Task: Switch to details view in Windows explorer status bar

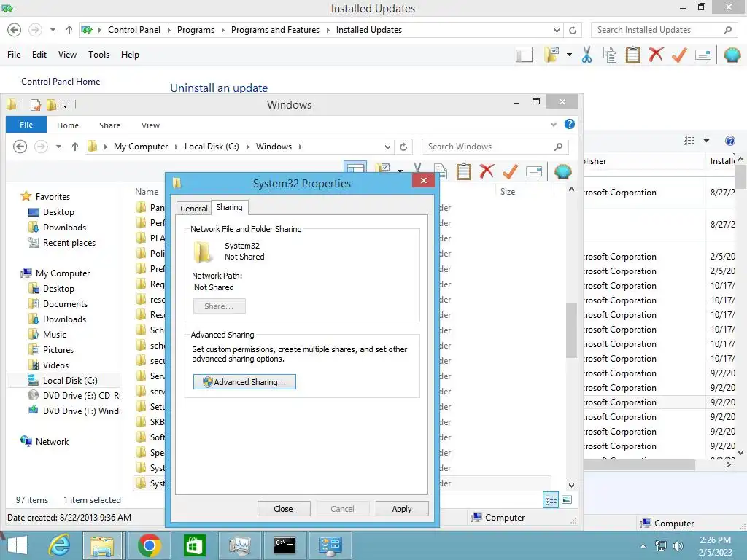Action: point(551,499)
